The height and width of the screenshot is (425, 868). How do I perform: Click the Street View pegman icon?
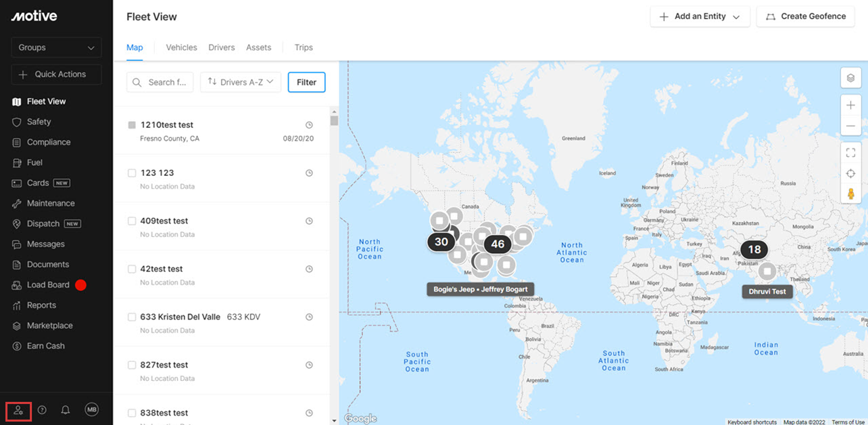tap(850, 194)
